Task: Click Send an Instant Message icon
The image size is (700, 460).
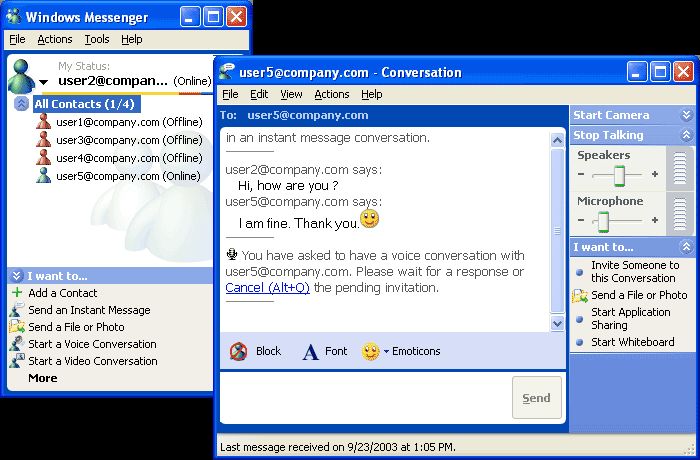Action: (x=17, y=309)
